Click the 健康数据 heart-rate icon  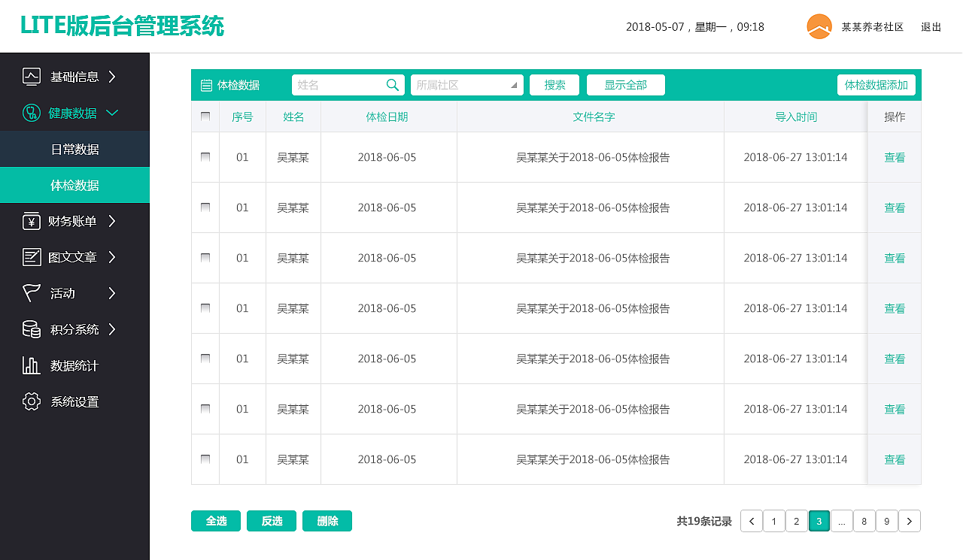coord(31,113)
